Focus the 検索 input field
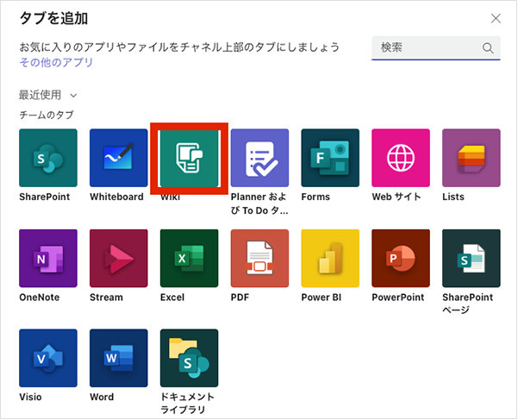The height and width of the screenshot is (420, 518). click(x=436, y=48)
